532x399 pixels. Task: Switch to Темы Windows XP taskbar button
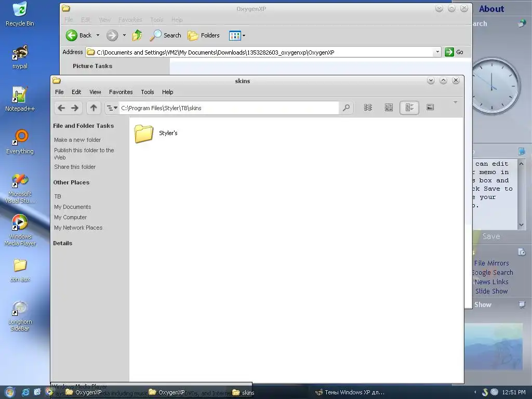point(350,392)
